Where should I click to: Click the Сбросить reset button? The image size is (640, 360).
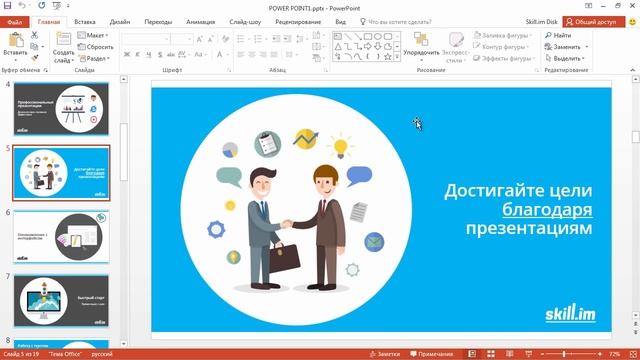click(x=96, y=47)
